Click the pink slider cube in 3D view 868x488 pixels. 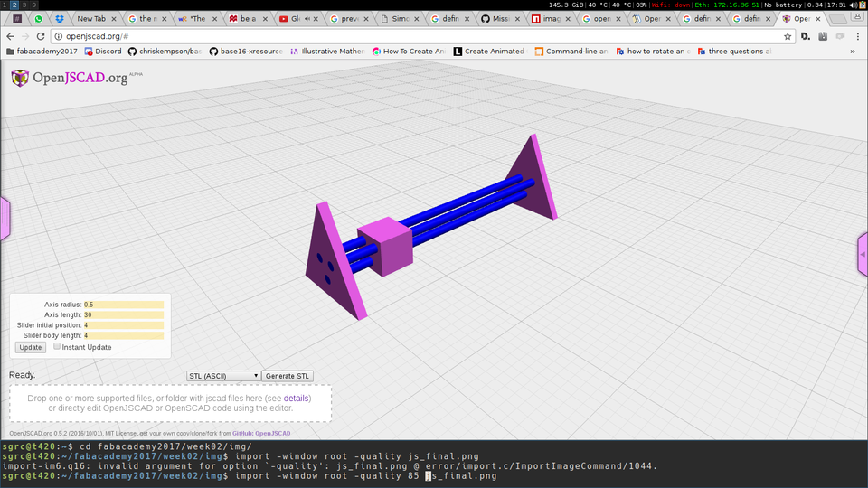pyautogui.click(x=386, y=246)
